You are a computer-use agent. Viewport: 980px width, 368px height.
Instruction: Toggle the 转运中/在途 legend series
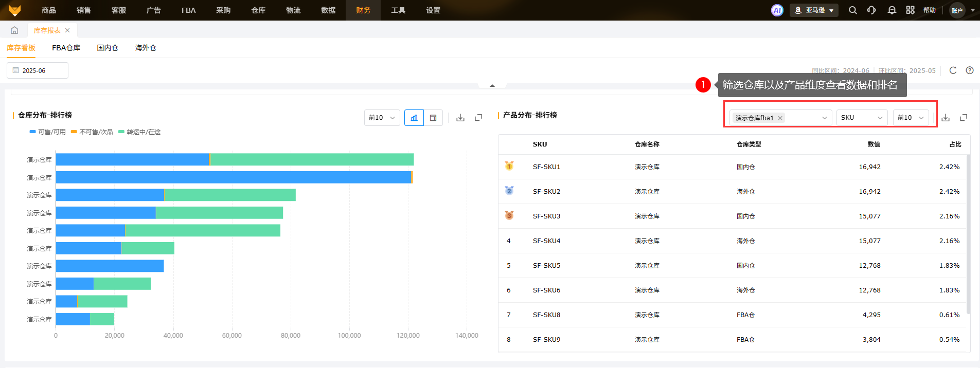pyautogui.click(x=139, y=132)
